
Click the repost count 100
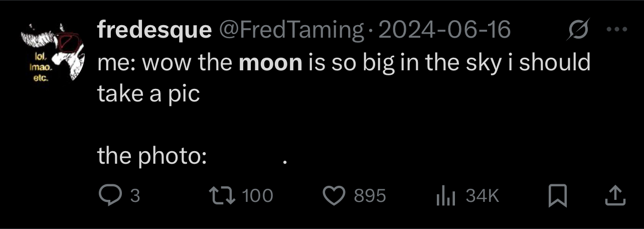[x=258, y=195]
